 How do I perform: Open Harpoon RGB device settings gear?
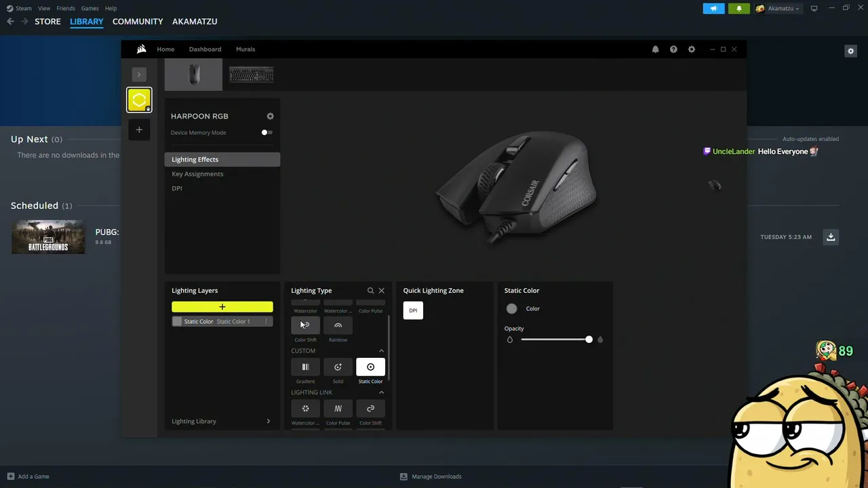click(270, 116)
